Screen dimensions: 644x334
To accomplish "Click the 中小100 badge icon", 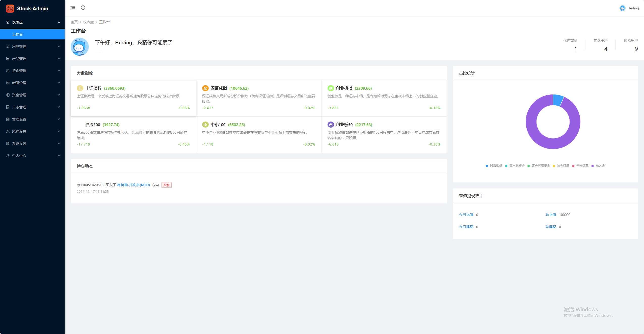I will [205, 125].
